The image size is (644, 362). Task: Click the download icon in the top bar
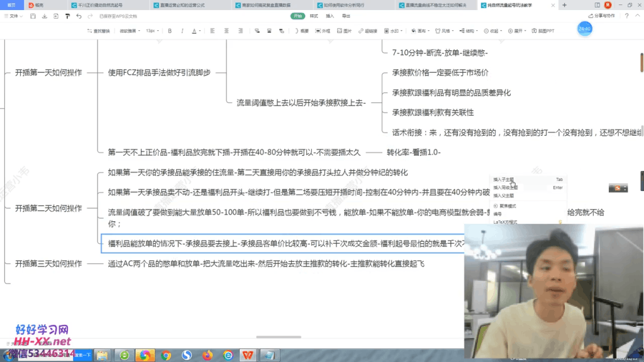[x=45, y=16]
